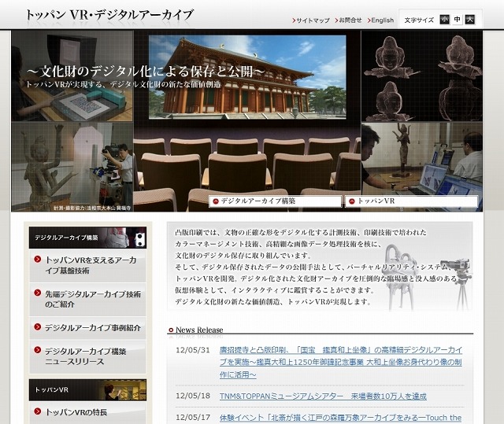Set text size to medium (中)
This screenshot has height=424, width=504.
coord(457,20)
